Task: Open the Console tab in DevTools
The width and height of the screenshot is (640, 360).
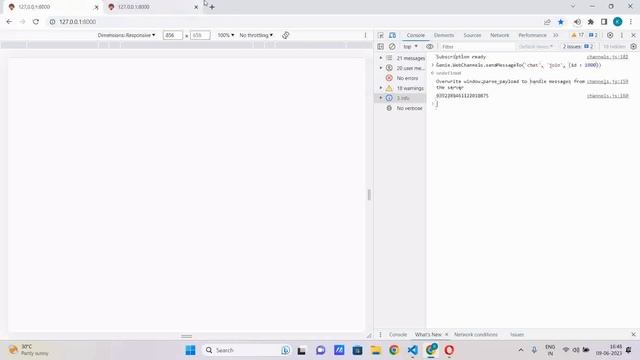Action: pos(416,35)
